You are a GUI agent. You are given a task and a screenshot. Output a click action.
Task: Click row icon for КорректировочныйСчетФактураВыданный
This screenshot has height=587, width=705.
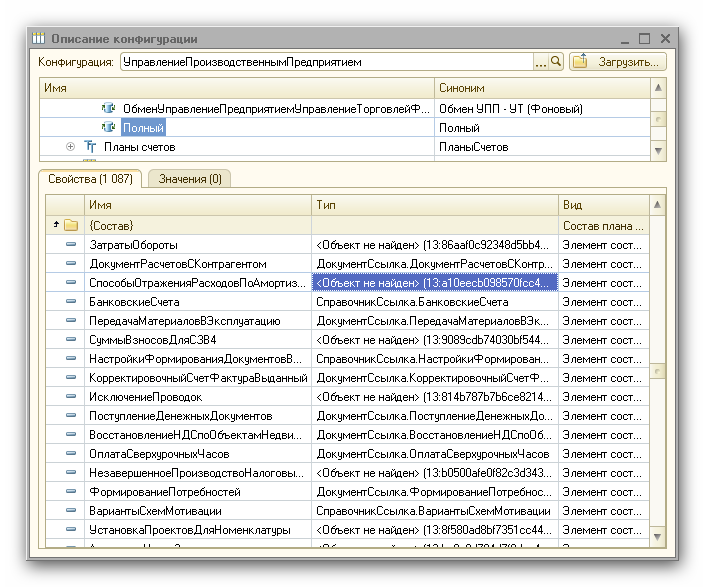tap(71, 377)
